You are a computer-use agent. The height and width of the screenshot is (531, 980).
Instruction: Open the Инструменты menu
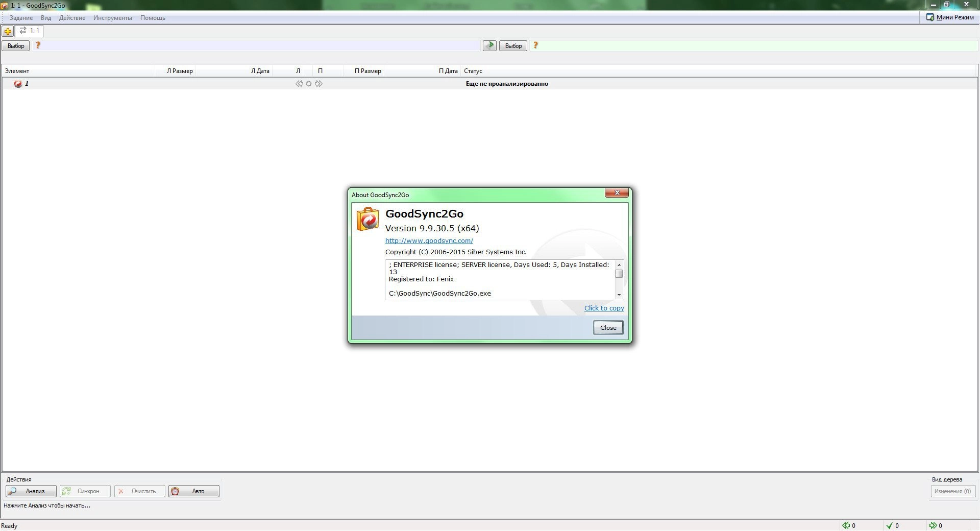pyautogui.click(x=112, y=18)
